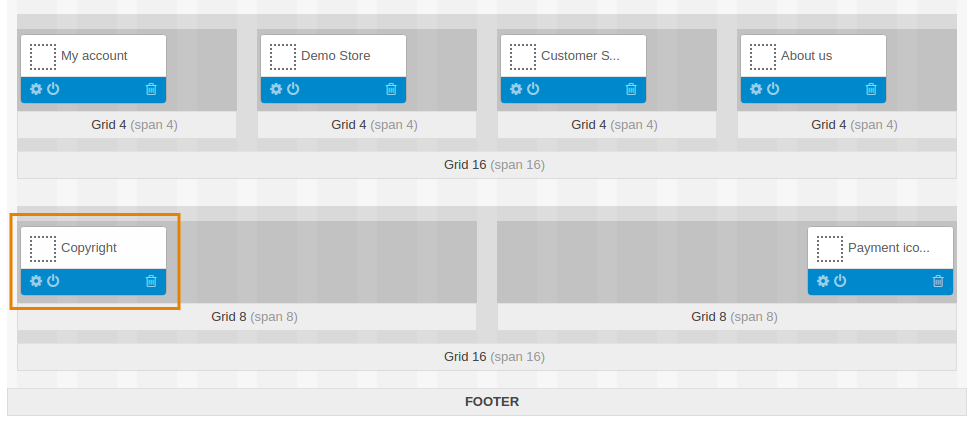Disable the Demo Store block via power icon

(293, 89)
